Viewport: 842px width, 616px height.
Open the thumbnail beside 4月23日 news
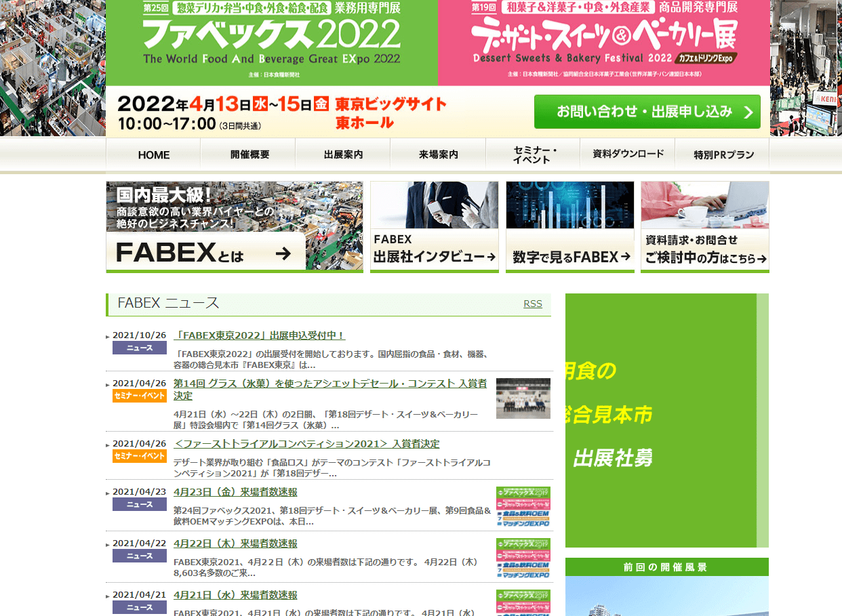[x=523, y=507]
